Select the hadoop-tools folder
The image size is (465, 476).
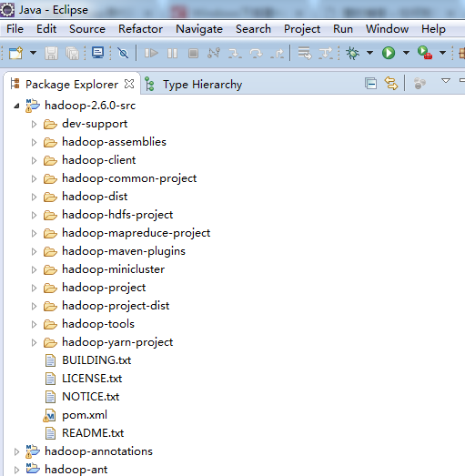coord(98,324)
